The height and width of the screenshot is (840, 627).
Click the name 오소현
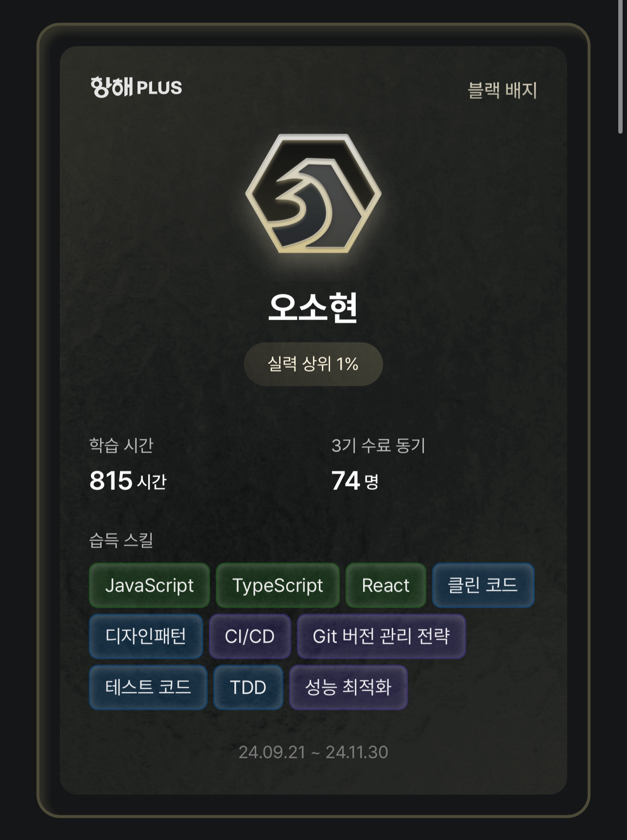[x=313, y=308]
